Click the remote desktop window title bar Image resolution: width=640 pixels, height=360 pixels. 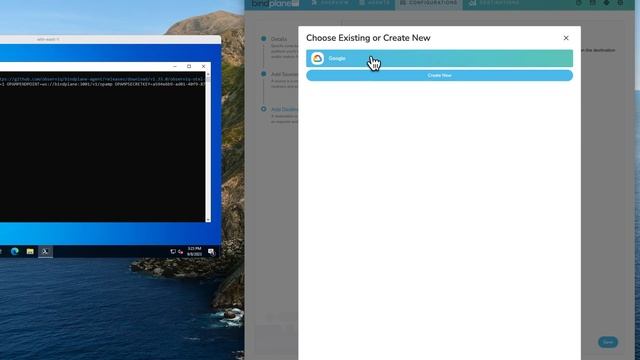click(x=110, y=39)
